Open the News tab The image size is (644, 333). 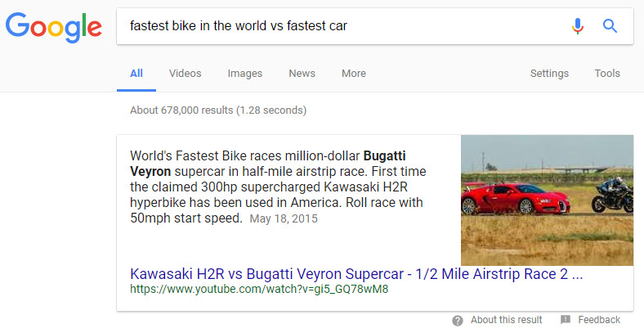click(x=302, y=74)
